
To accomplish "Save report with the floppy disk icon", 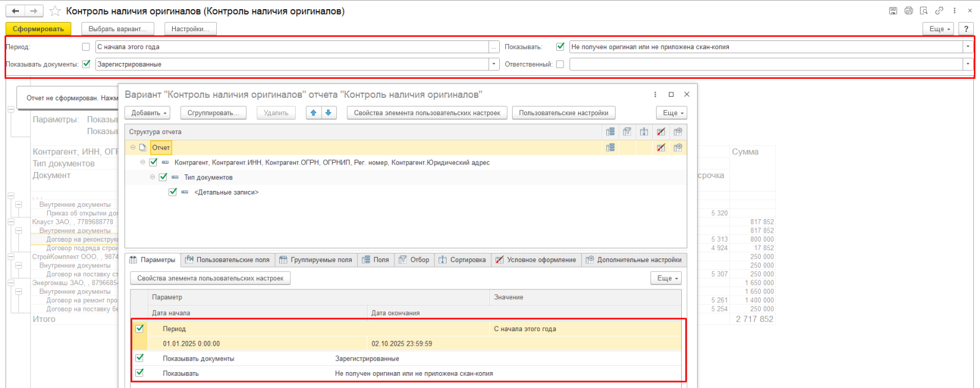I will [893, 11].
